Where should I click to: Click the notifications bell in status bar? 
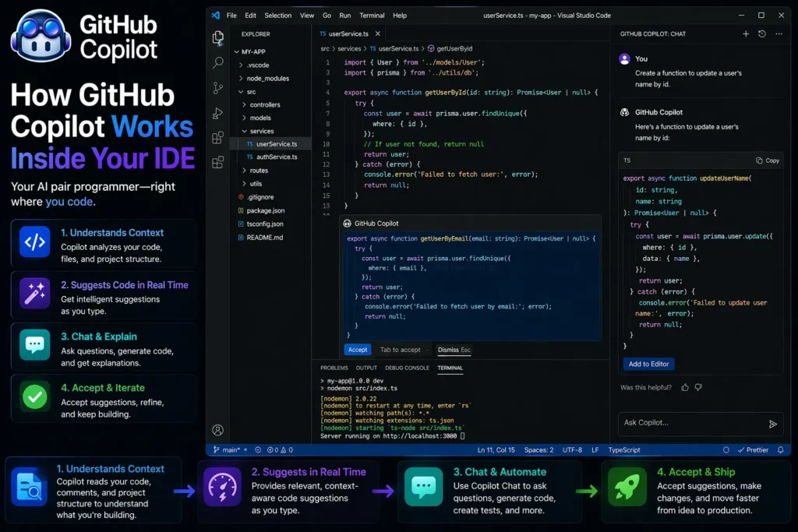[x=781, y=449]
